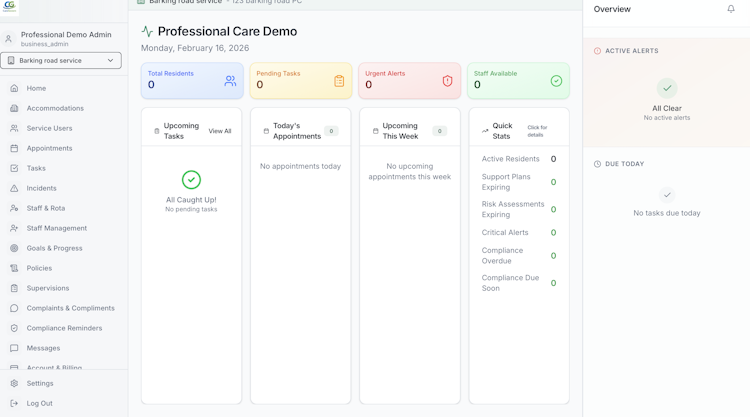This screenshot has height=417, width=750.
Task: Go to Staff & Rota page
Action: click(x=45, y=208)
